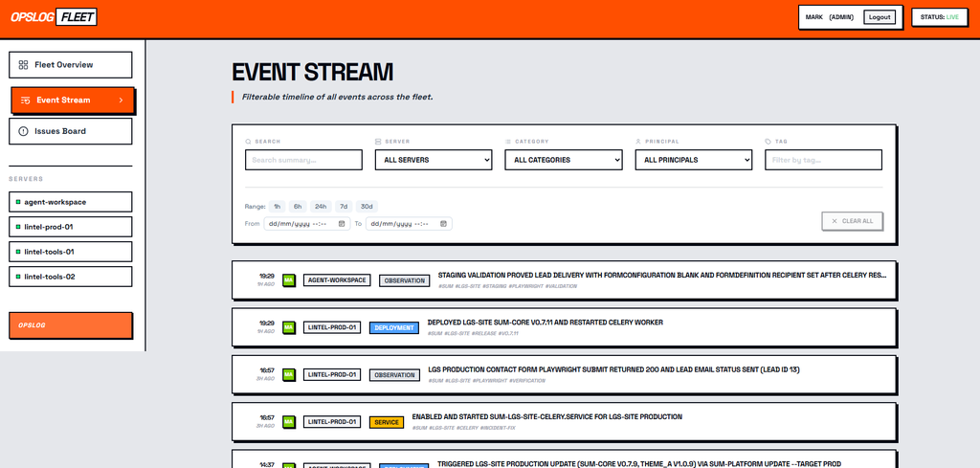Open the lintel-tools-02 server
This screenshot has width=980, height=468.
(71, 277)
